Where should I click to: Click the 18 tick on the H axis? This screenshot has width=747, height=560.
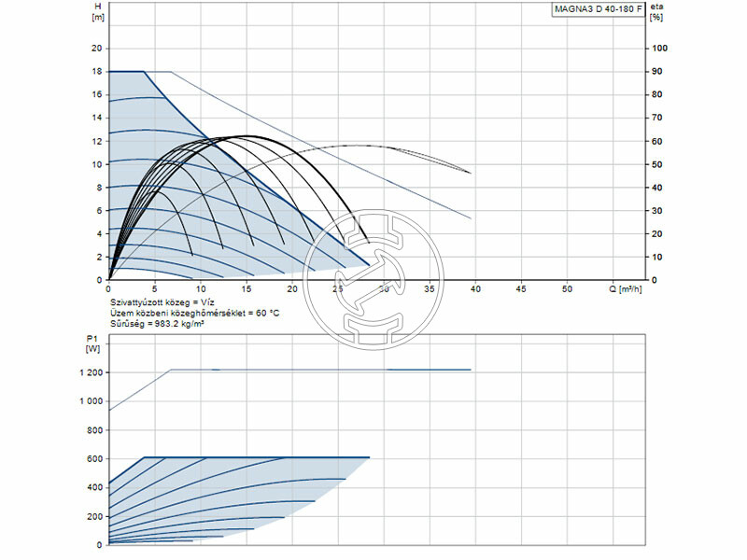(95, 71)
